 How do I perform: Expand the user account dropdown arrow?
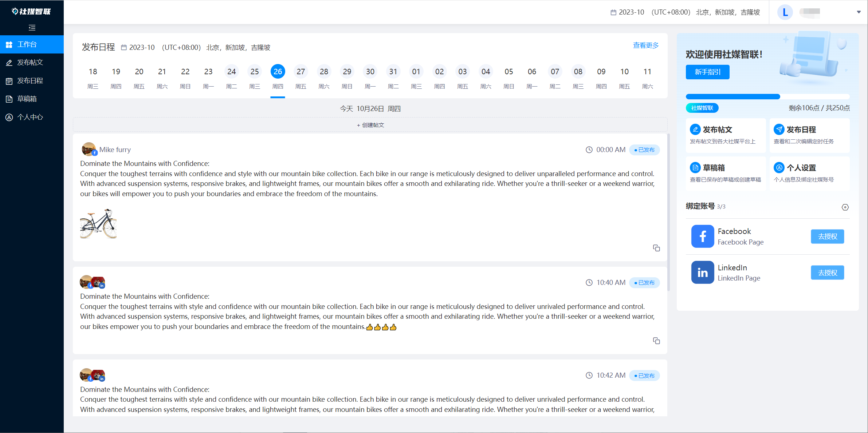click(x=859, y=12)
